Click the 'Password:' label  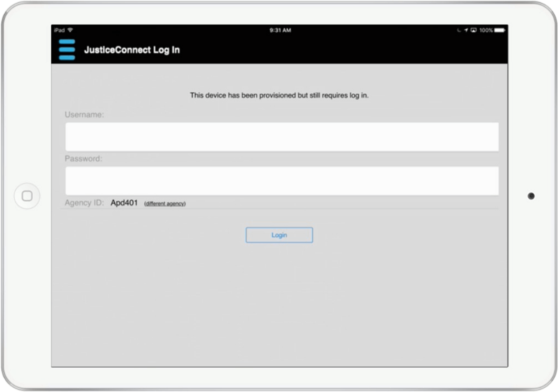[83, 158]
